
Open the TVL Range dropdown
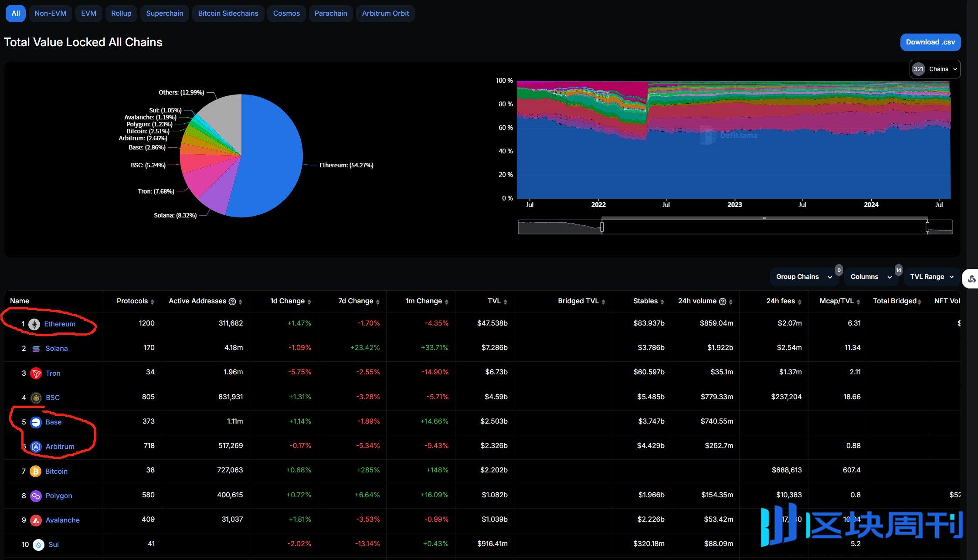point(932,277)
